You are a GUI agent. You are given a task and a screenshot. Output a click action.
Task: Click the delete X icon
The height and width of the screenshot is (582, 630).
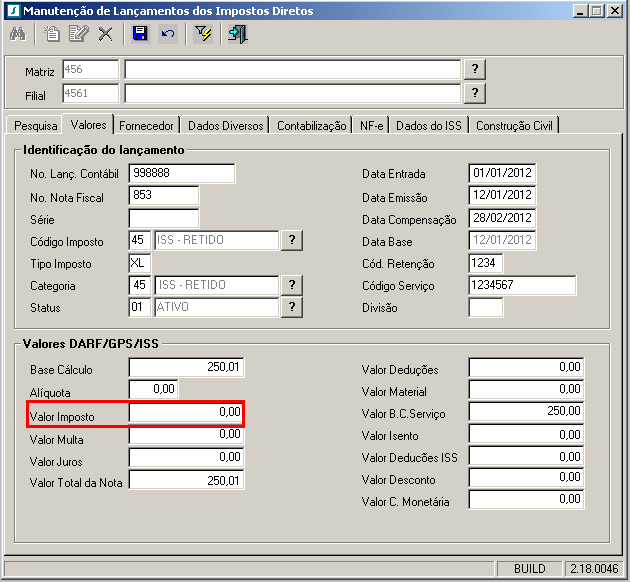click(x=105, y=34)
